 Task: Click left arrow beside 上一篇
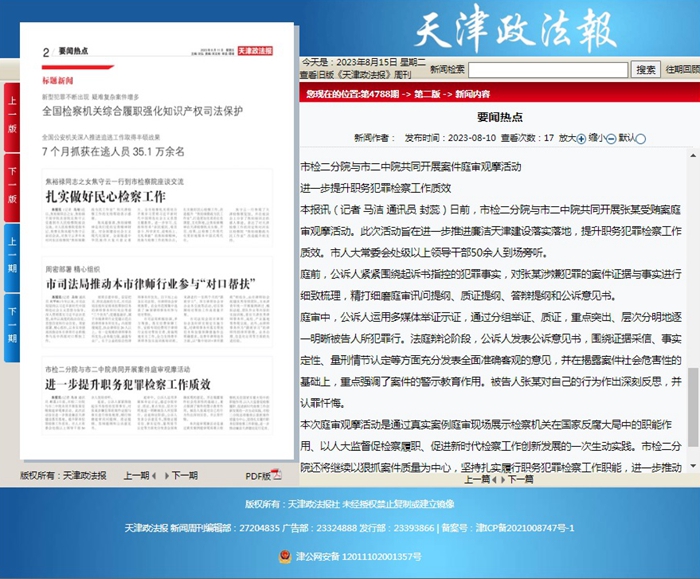pos(494,480)
